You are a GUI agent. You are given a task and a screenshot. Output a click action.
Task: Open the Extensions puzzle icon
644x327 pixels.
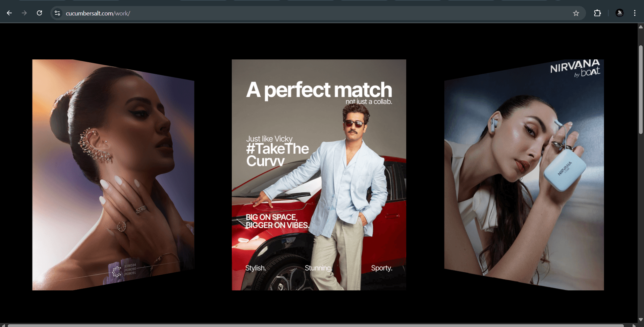[597, 13]
